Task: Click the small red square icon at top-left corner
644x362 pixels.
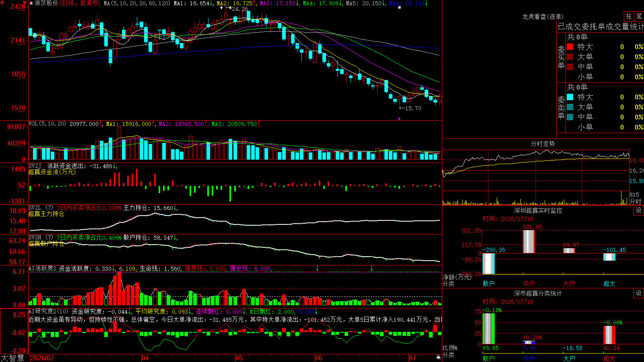Action: pyautogui.click(x=2, y=2)
